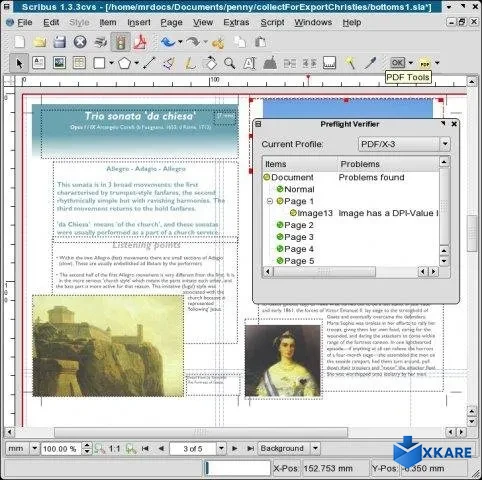Open the Current Profile PDF/X-3 dropdown
The height and width of the screenshot is (480, 482).
coord(404,144)
